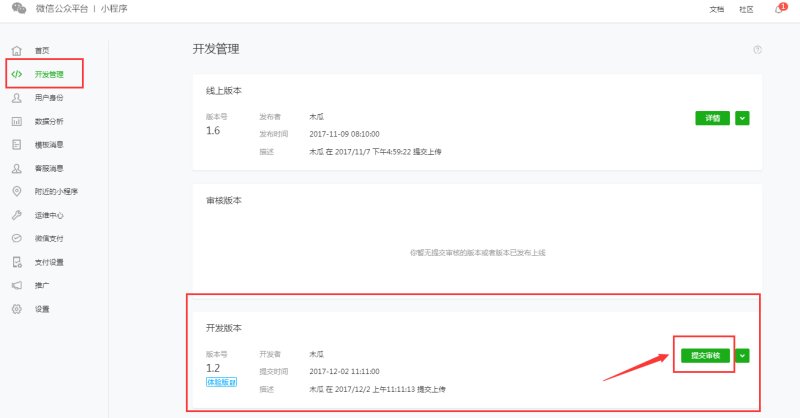The image size is (800, 418).
Task: Click the 附近的小程序 location pin icon
Action: pyautogui.click(x=17, y=191)
